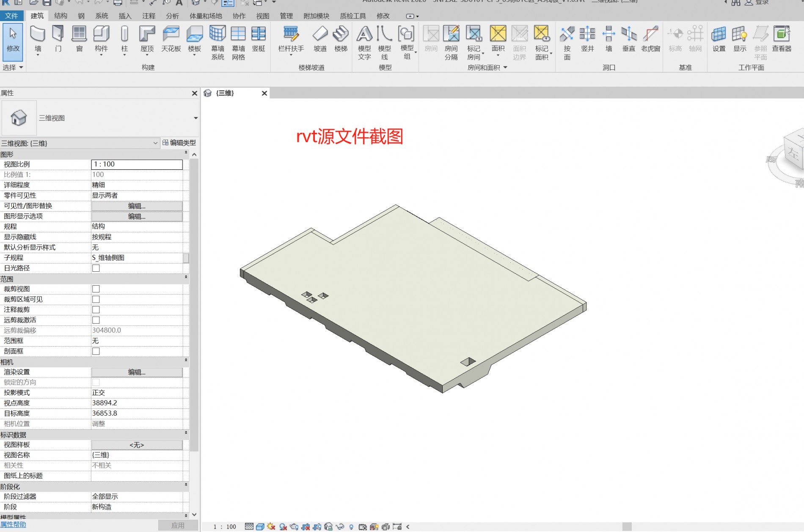Enable the Crop View (裁剪视图) checkbox
Image resolution: width=804 pixels, height=532 pixels.
(96, 289)
